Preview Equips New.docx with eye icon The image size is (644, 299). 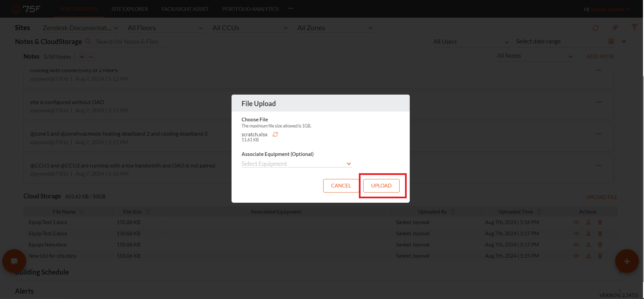pos(576,245)
